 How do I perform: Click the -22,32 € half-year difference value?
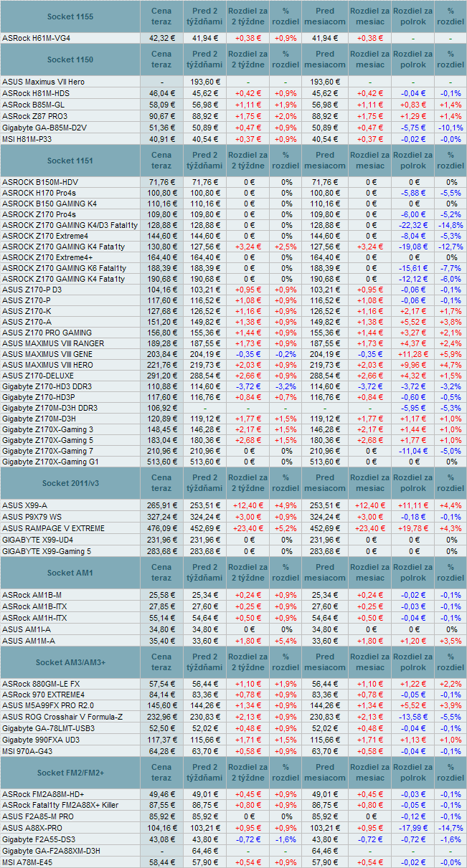pyautogui.click(x=412, y=226)
